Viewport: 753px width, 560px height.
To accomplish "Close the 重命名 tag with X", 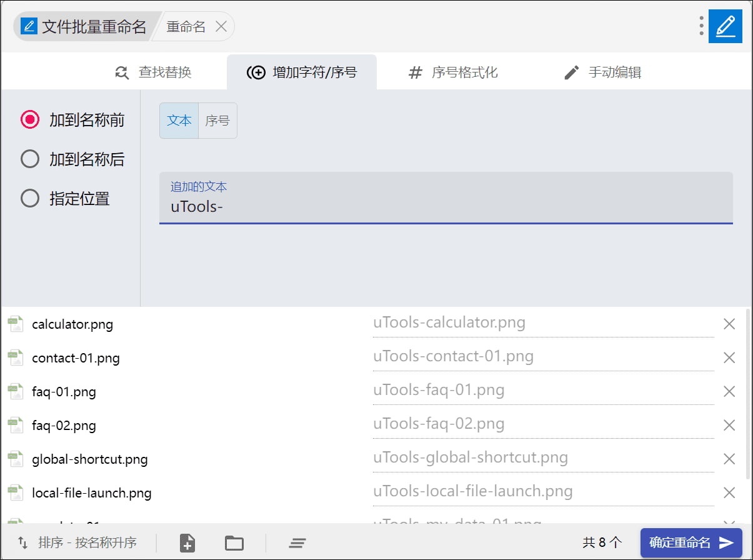I will (x=221, y=26).
